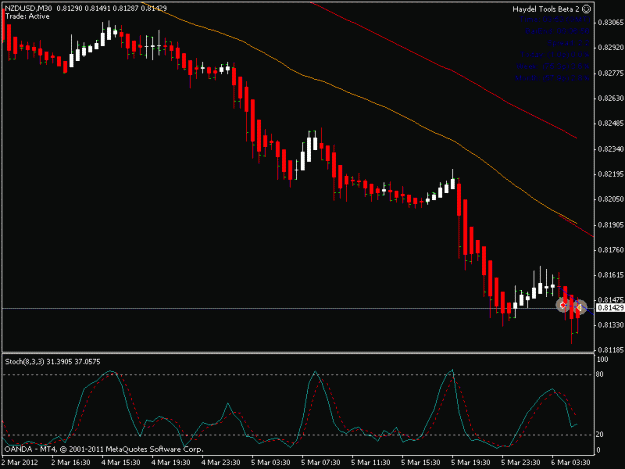Click the 'BarEnd' countdown text
The width and height of the screenshot is (625, 469).
[x=557, y=31]
